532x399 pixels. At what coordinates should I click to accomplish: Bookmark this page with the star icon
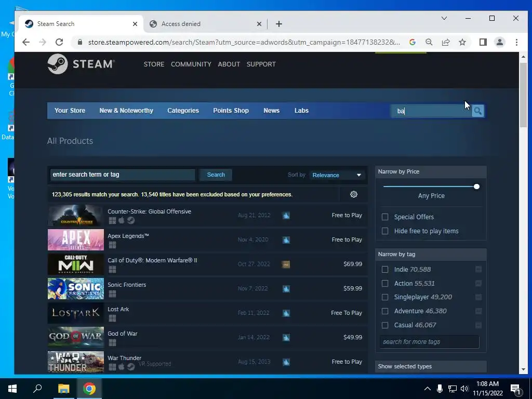(x=462, y=42)
